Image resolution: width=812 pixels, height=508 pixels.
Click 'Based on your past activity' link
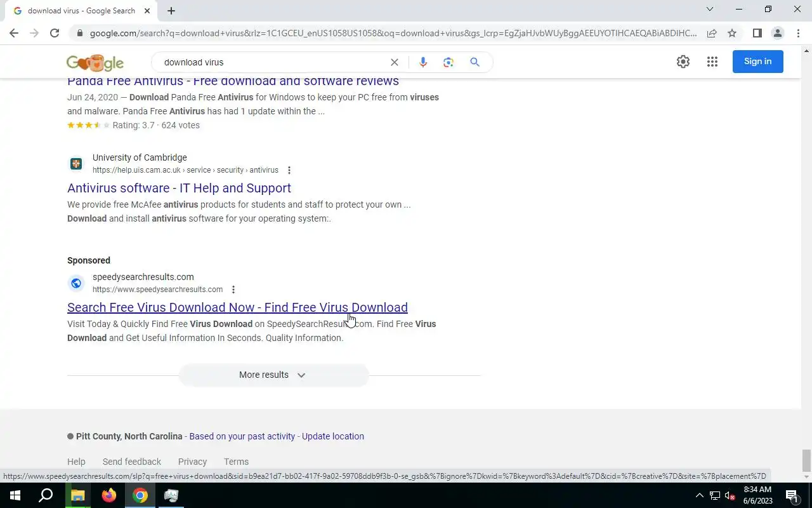coord(242,436)
